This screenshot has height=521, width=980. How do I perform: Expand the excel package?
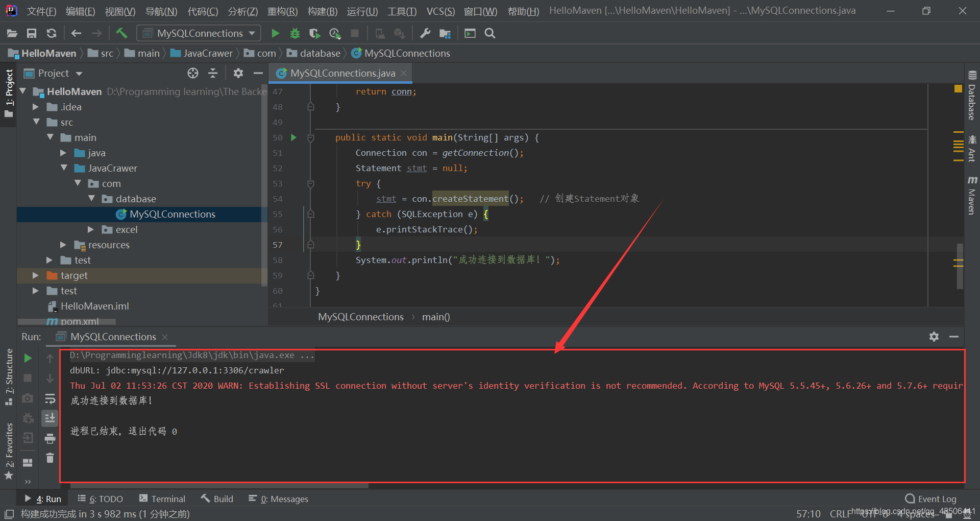coord(91,230)
